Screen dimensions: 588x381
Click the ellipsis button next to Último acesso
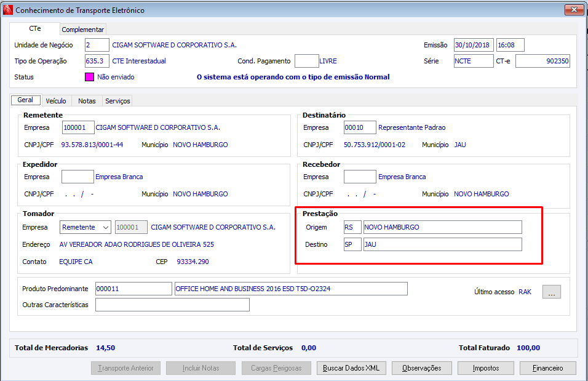click(551, 292)
